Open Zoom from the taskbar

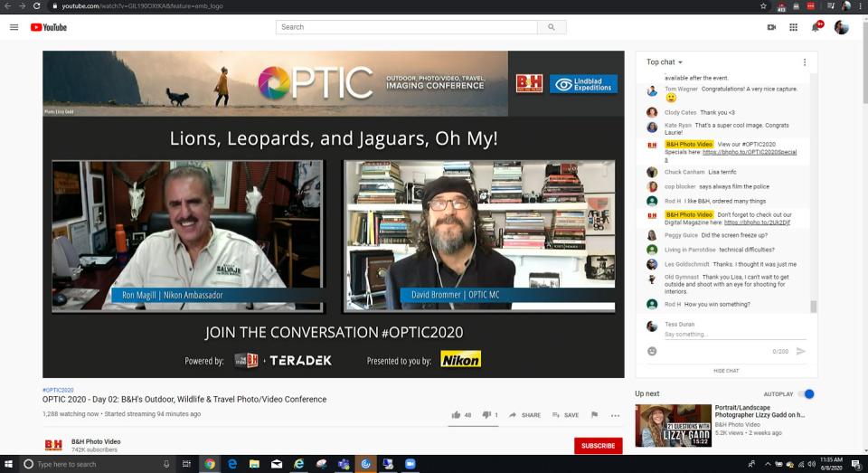tap(410, 464)
